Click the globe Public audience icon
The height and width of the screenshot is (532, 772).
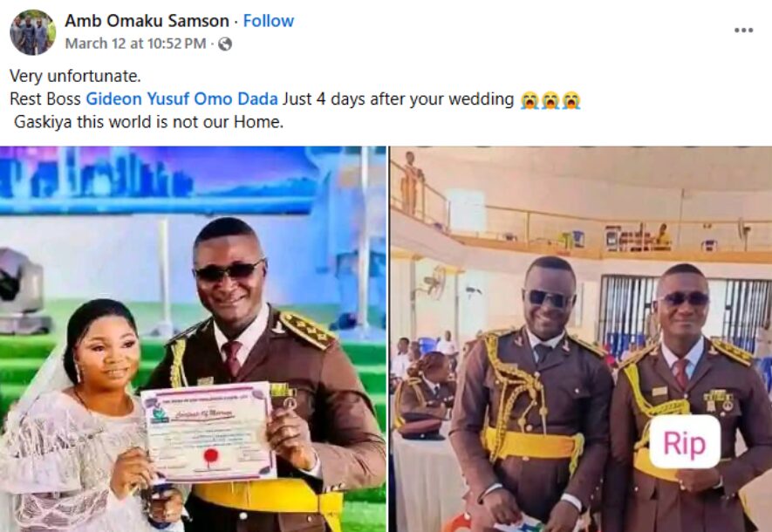(225, 44)
